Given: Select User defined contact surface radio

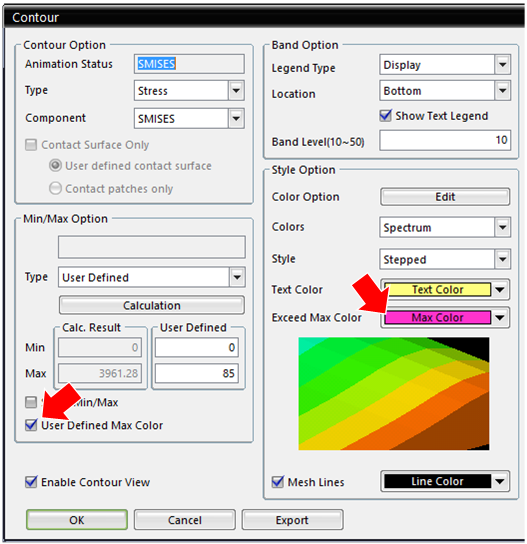Looking at the screenshot, I should pyautogui.click(x=55, y=165).
